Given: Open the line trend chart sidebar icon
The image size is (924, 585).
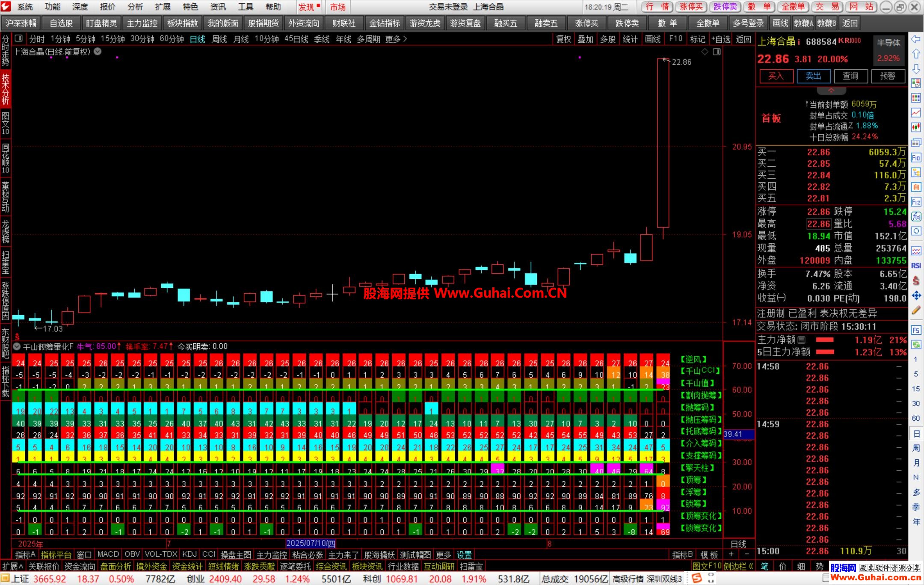Looking at the screenshot, I should pyautogui.click(x=915, y=113).
